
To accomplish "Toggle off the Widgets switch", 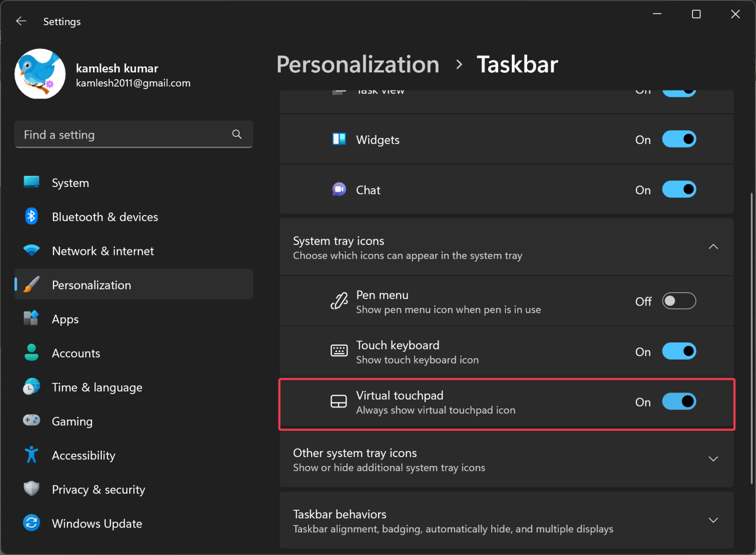I will point(679,139).
